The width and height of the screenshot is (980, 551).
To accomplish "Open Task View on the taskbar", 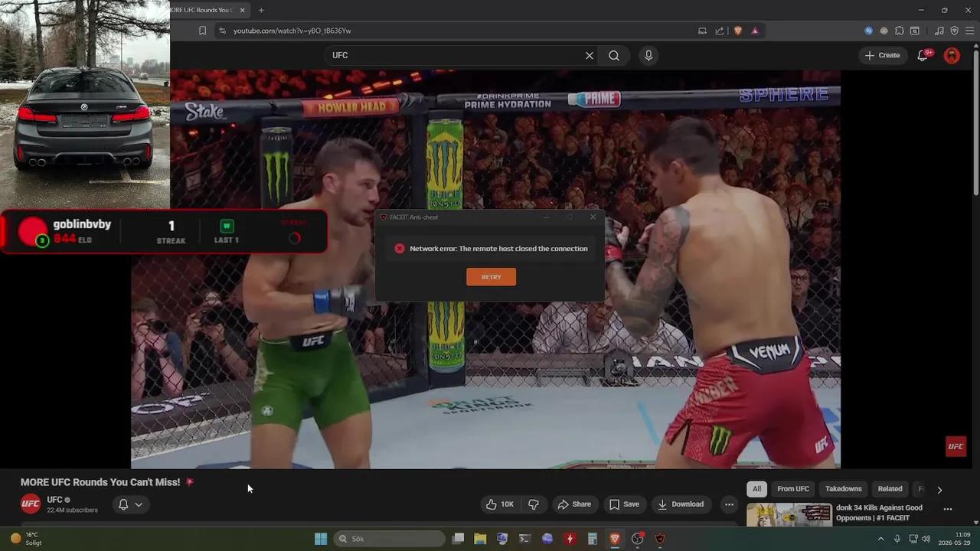I will click(x=458, y=539).
